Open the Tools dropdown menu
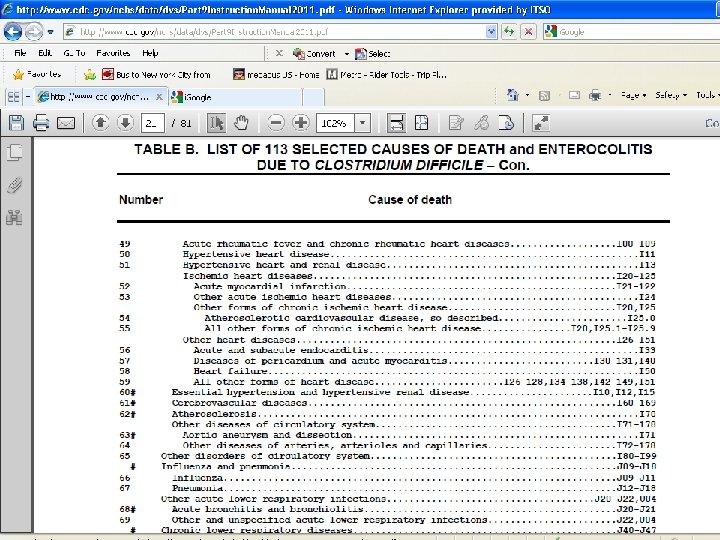Image resolution: width=720 pixels, height=540 pixels. click(x=708, y=95)
